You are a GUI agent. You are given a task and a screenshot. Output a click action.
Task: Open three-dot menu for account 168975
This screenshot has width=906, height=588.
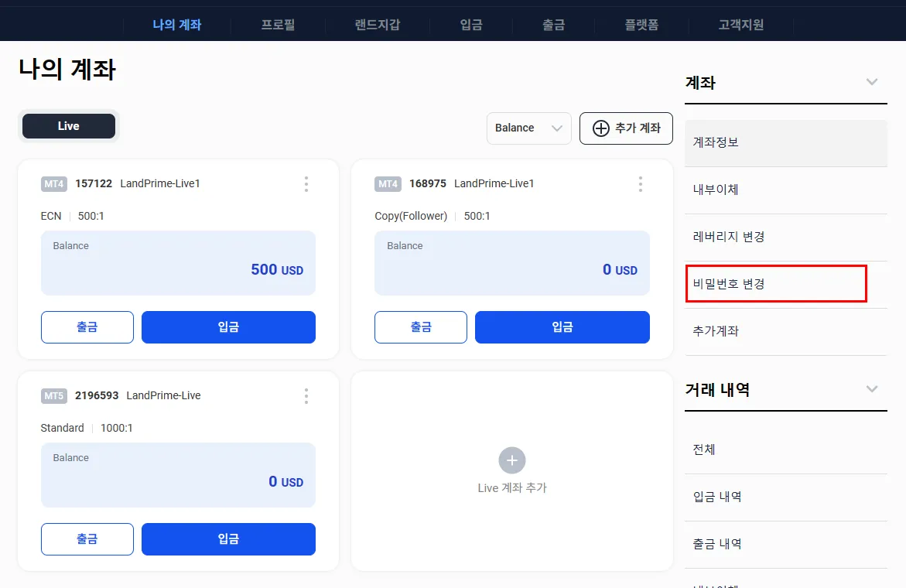[640, 184]
